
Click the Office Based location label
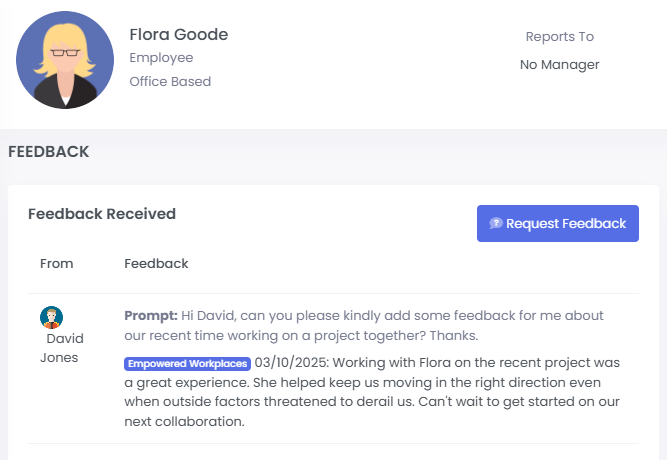[x=170, y=82]
